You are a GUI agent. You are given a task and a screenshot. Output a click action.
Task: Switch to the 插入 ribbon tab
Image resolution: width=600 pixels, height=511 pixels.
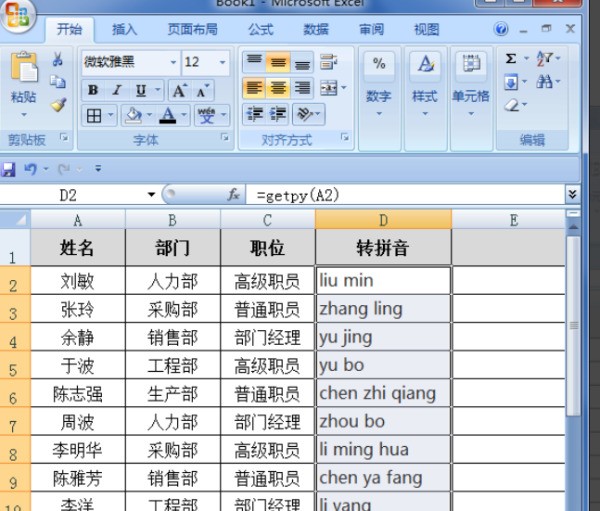point(125,30)
